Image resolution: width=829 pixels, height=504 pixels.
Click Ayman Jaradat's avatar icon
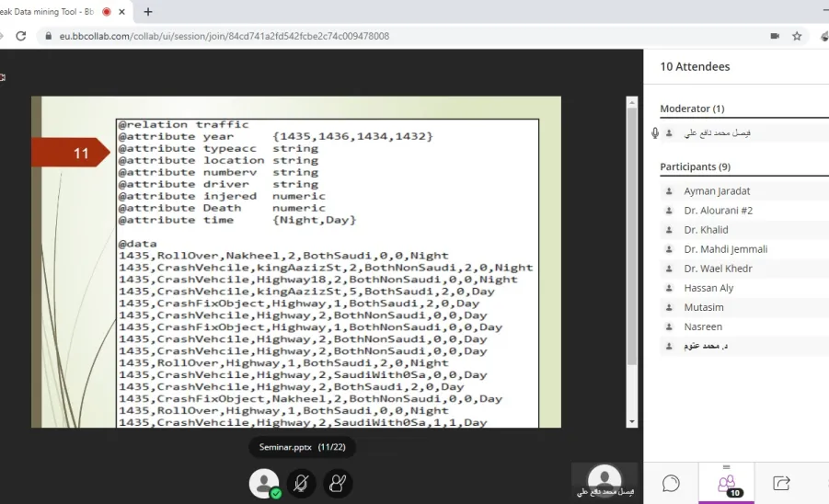pyautogui.click(x=669, y=190)
